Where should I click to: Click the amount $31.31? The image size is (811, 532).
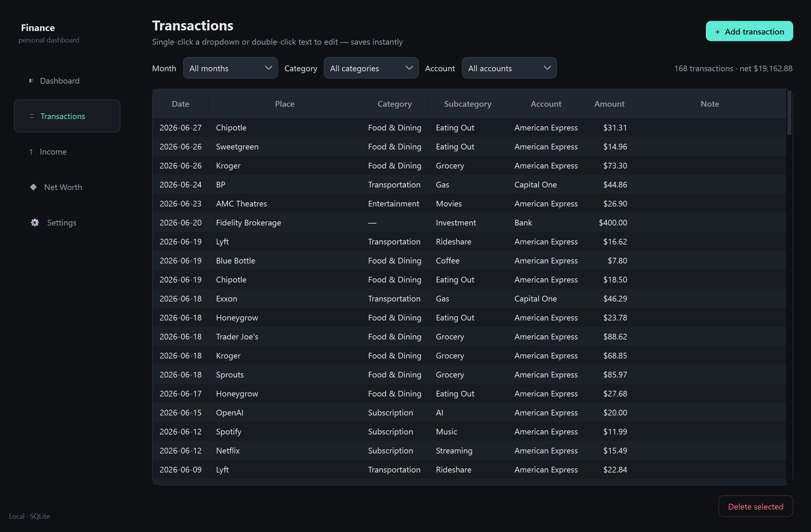click(615, 128)
